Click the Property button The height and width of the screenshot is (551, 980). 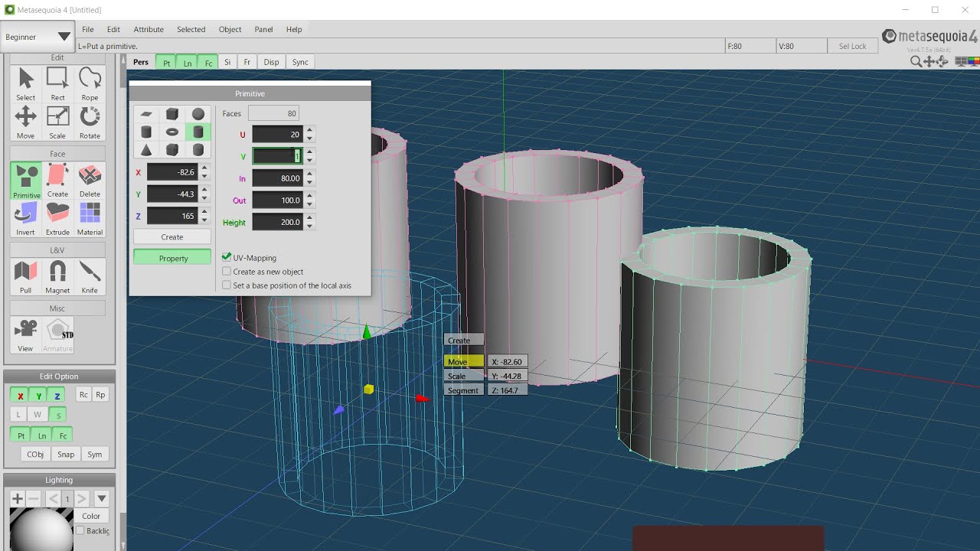pos(171,257)
